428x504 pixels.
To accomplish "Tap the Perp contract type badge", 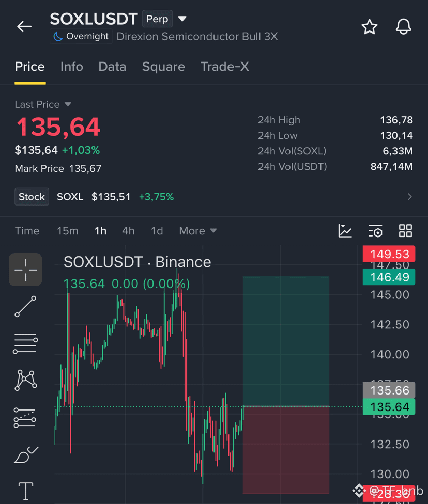I will [x=157, y=19].
